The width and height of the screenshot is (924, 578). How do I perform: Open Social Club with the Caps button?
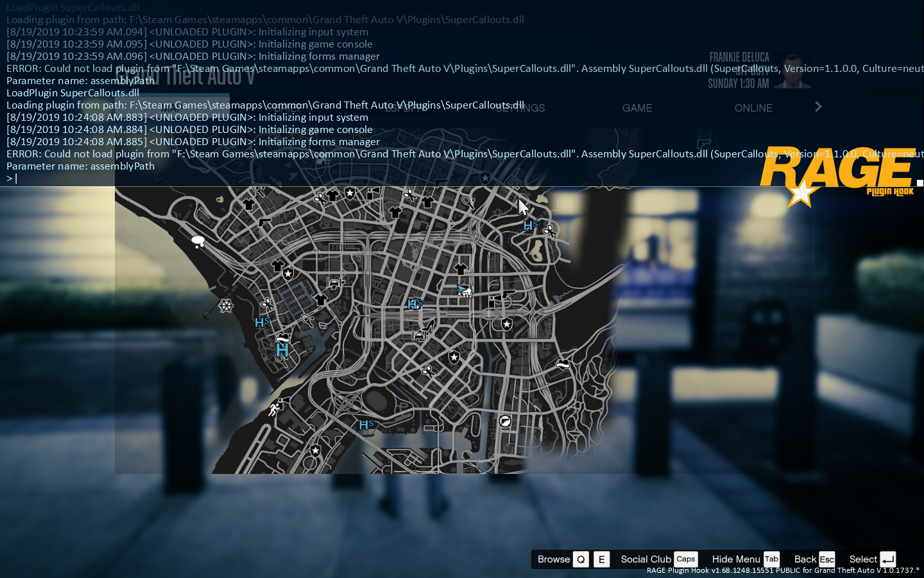pyautogui.click(x=685, y=559)
